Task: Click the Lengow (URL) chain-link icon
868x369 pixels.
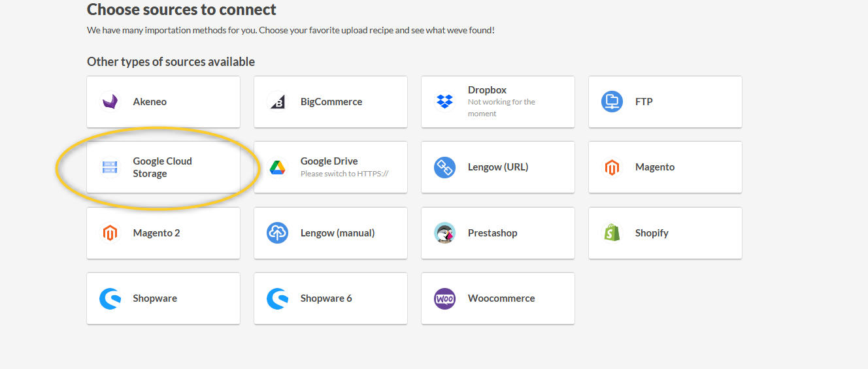Action: [444, 168]
